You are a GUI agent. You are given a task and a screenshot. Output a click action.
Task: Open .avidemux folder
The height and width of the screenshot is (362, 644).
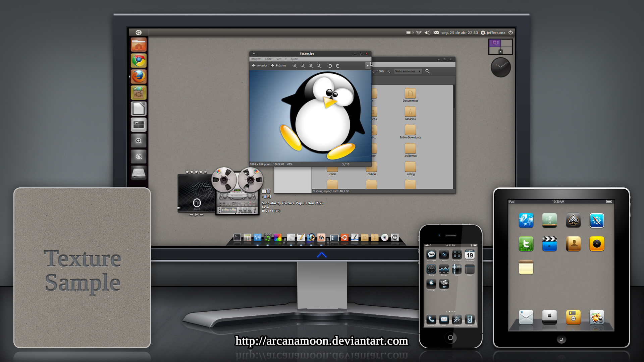pos(410,150)
